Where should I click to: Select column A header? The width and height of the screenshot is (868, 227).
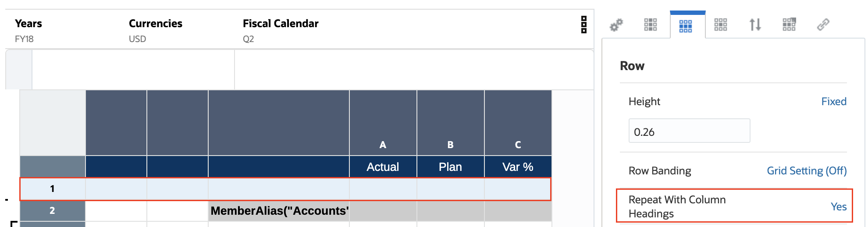[383, 145]
